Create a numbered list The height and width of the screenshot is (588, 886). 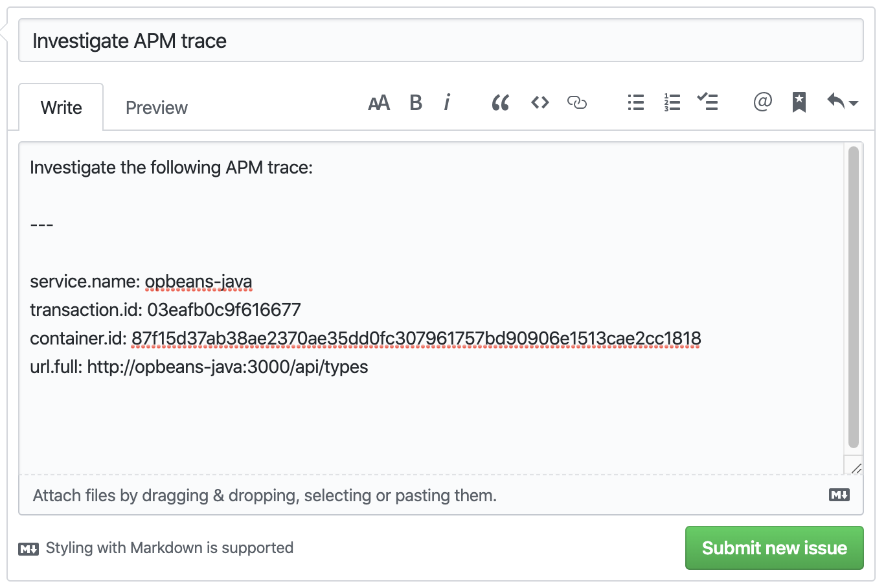pyautogui.click(x=672, y=102)
